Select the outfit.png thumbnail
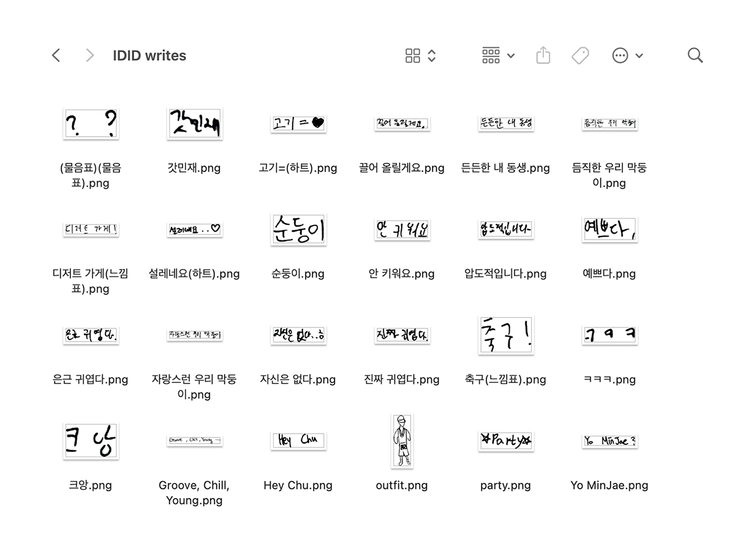This screenshot has height=560, width=735. [x=402, y=441]
